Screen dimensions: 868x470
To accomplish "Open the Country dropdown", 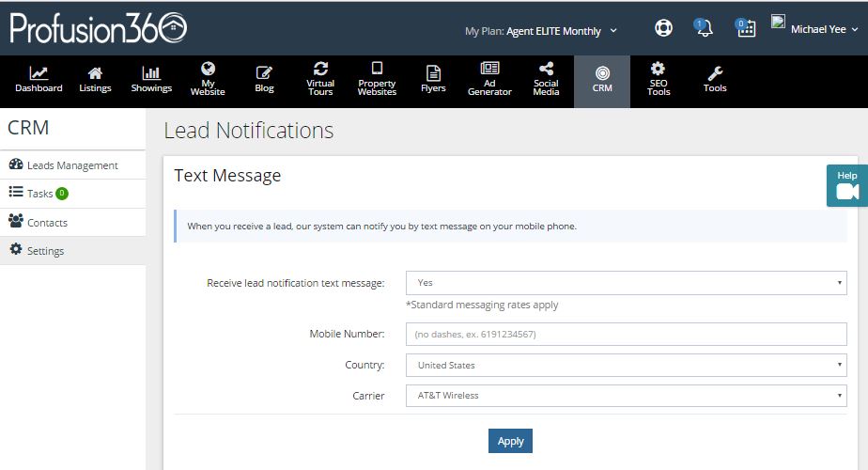I will pos(626,366).
